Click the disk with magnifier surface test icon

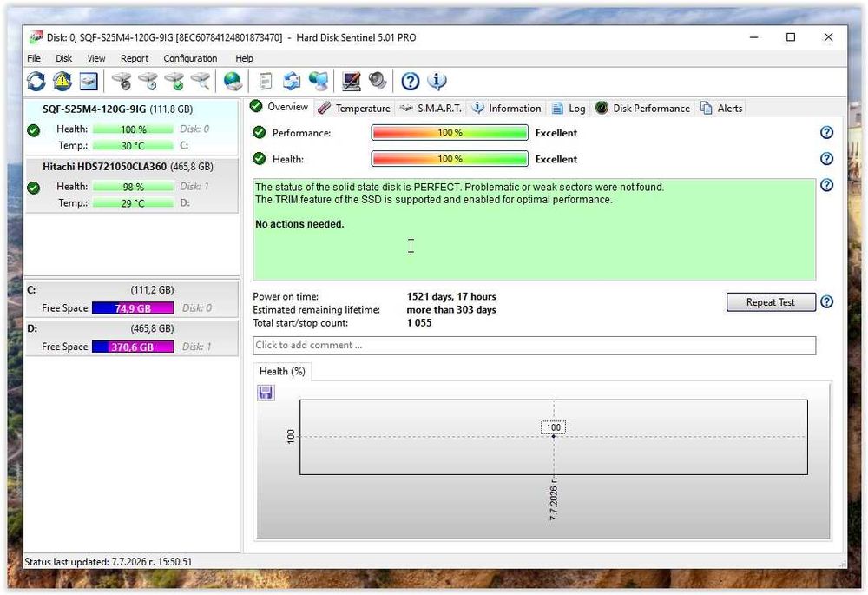coord(201,82)
